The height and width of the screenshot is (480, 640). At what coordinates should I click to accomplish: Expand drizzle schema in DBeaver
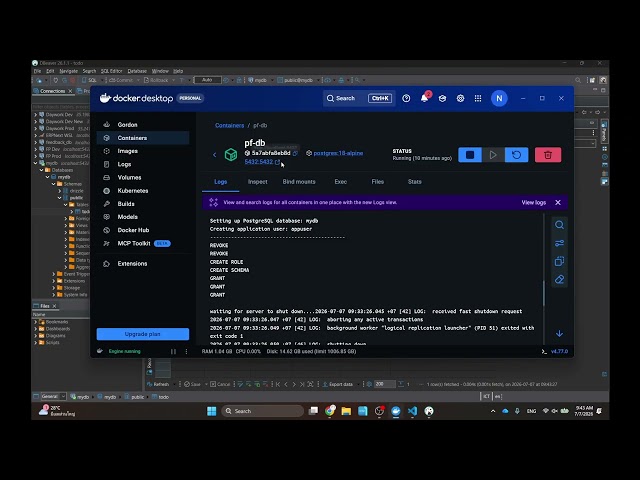pyautogui.click(x=60, y=191)
